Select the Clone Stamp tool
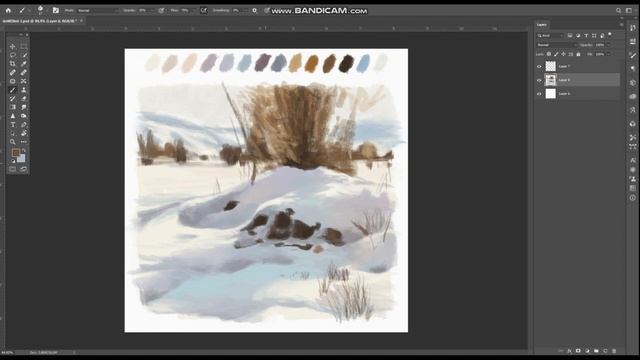This screenshot has width=640, height=360. (x=24, y=90)
